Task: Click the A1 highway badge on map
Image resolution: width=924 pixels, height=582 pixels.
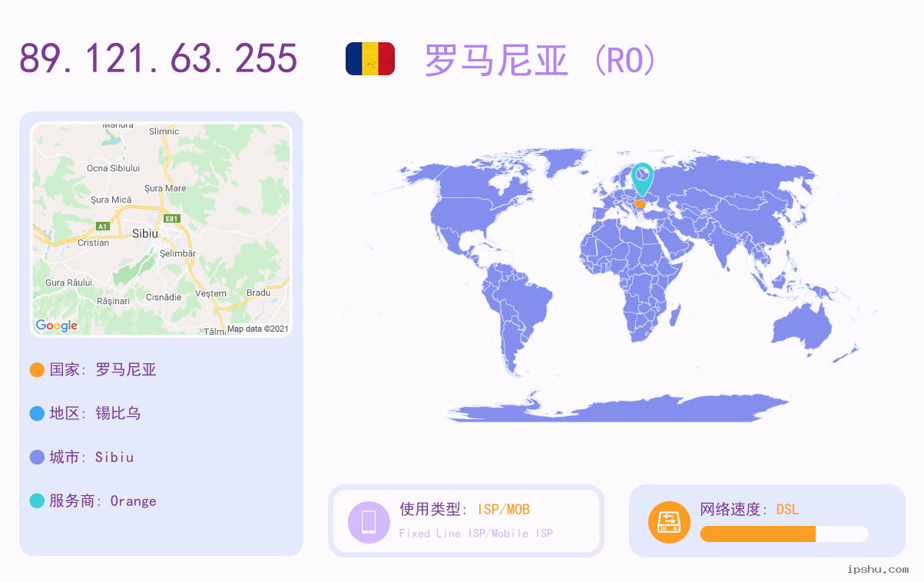Action: [102, 226]
